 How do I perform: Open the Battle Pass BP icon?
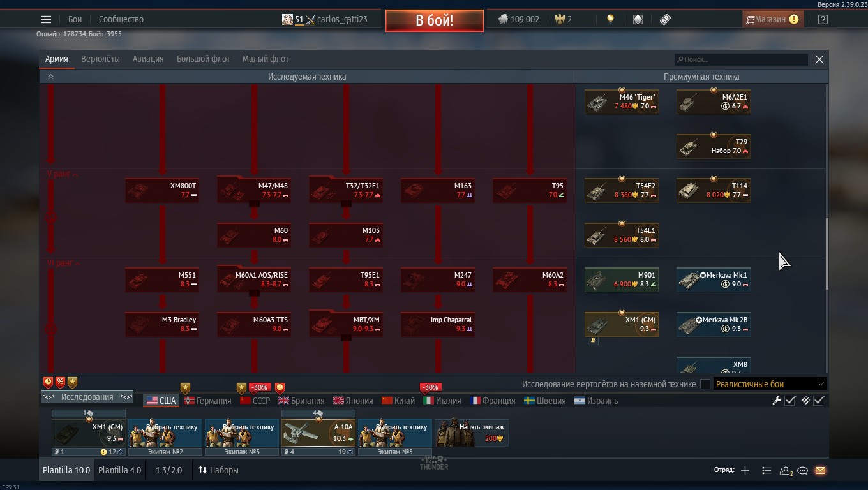coord(665,20)
